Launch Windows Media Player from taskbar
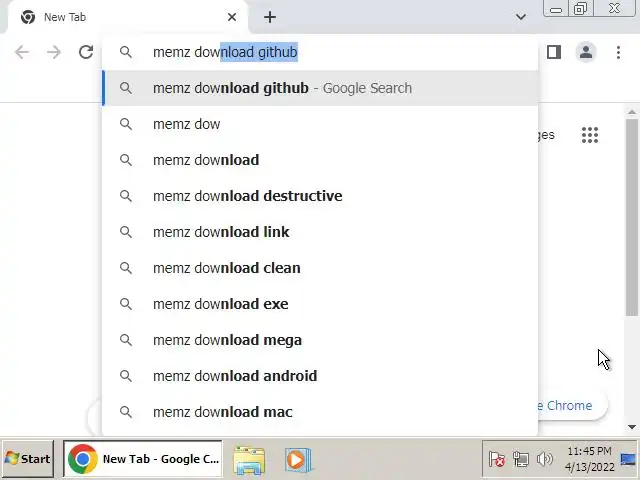The width and height of the screenshot is (640, 480). point(298,460)
